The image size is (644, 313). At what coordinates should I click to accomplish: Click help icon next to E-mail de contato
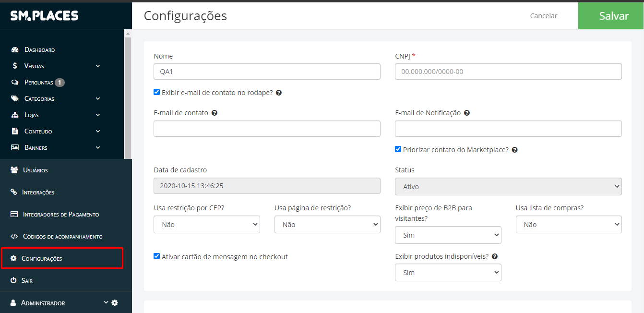tap(215, 113)
